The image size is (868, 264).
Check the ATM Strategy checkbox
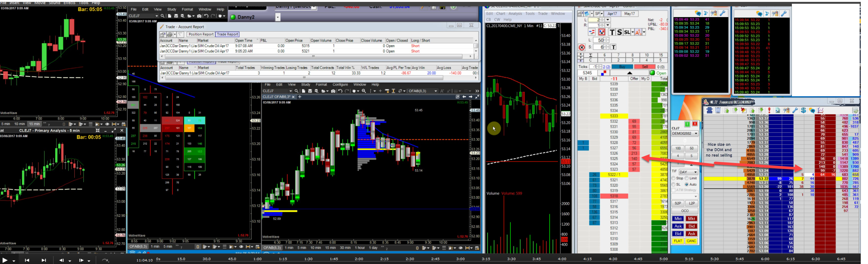[674, 190]
